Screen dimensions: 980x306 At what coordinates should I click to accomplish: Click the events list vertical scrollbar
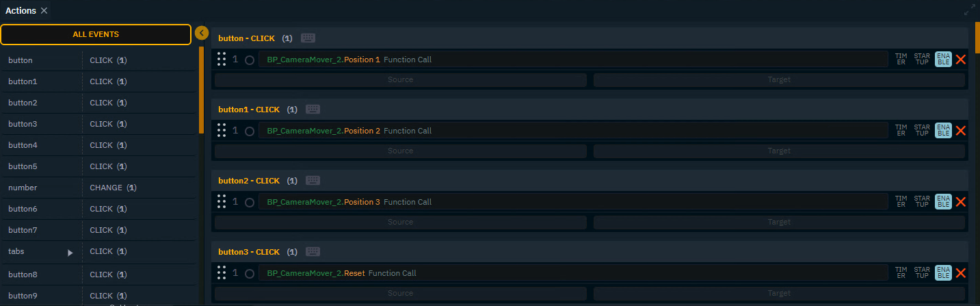pyautogui.click(x=201, y=89)
